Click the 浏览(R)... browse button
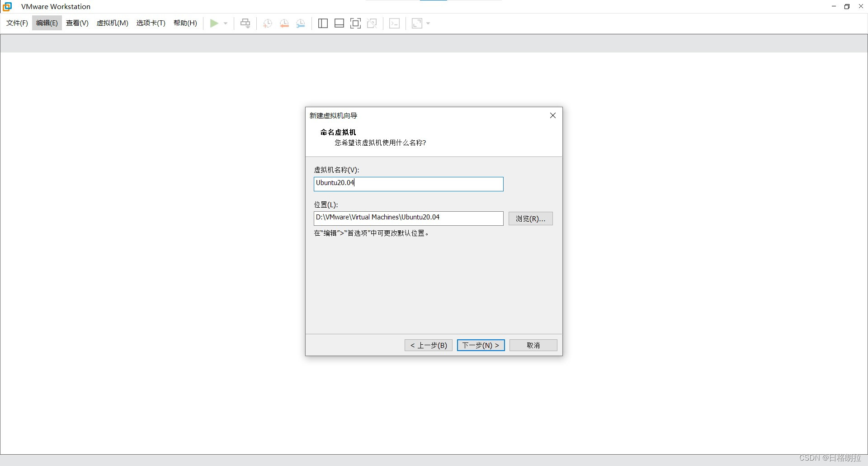 pyautogui.click(x=531, y=219)
